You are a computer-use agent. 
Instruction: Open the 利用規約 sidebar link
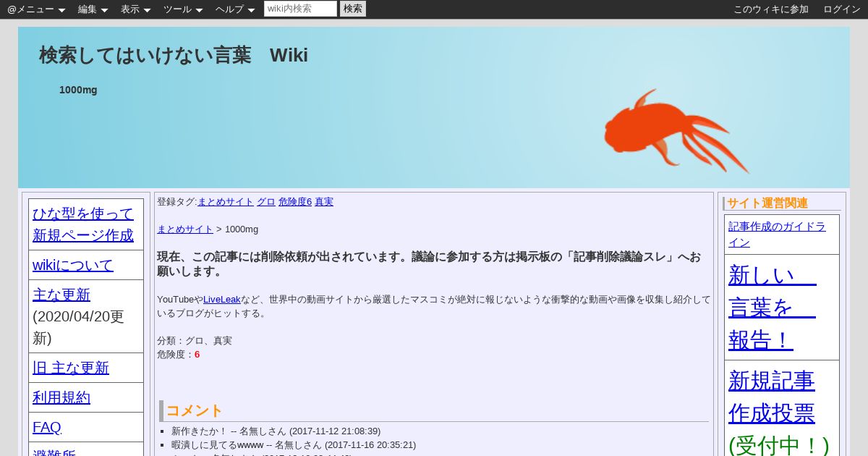point(61,397)
